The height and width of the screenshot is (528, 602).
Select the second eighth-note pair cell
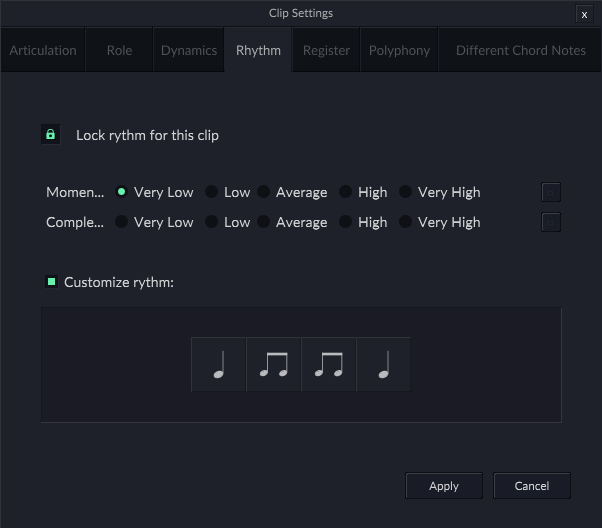[x=329, y=364]
